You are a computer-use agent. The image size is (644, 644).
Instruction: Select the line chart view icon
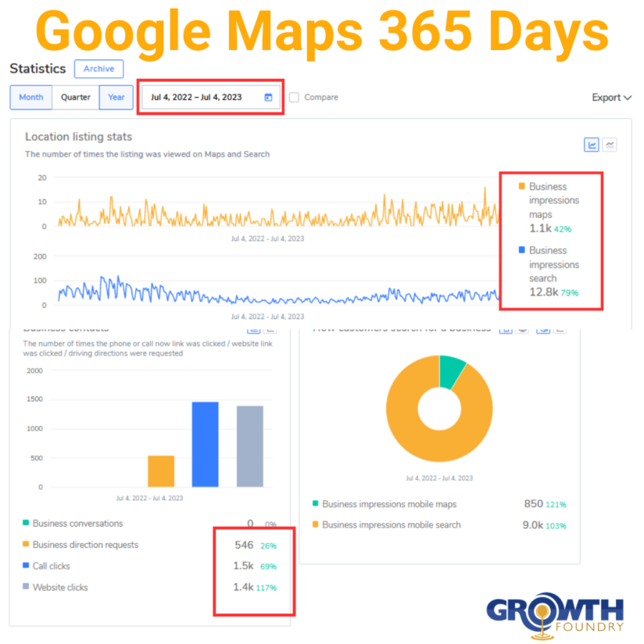592,145
